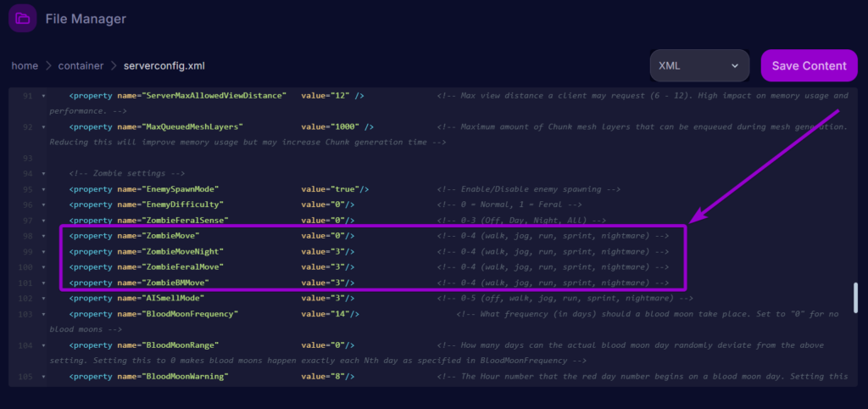Collapse fold arrow on line 96
The height and width of the screenshot is (409, 868).
point(43,204)
